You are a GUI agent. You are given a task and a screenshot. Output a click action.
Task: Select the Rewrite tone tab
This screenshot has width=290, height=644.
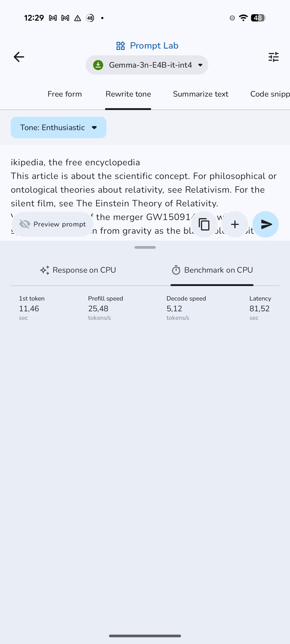128,94
